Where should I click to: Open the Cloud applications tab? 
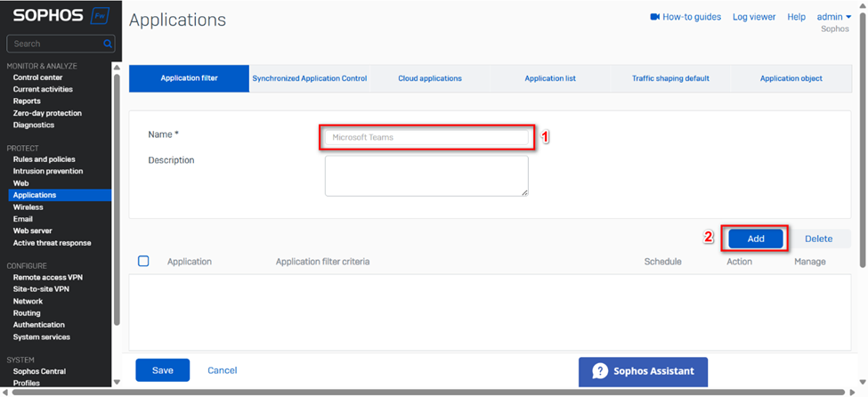tap(429, 78)
